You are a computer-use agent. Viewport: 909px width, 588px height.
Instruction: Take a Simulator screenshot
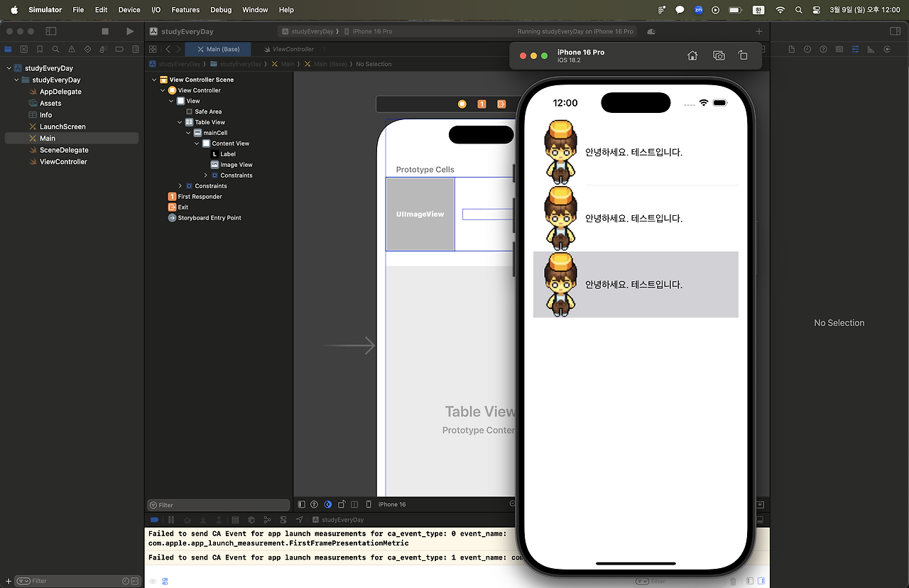point(719,55)
